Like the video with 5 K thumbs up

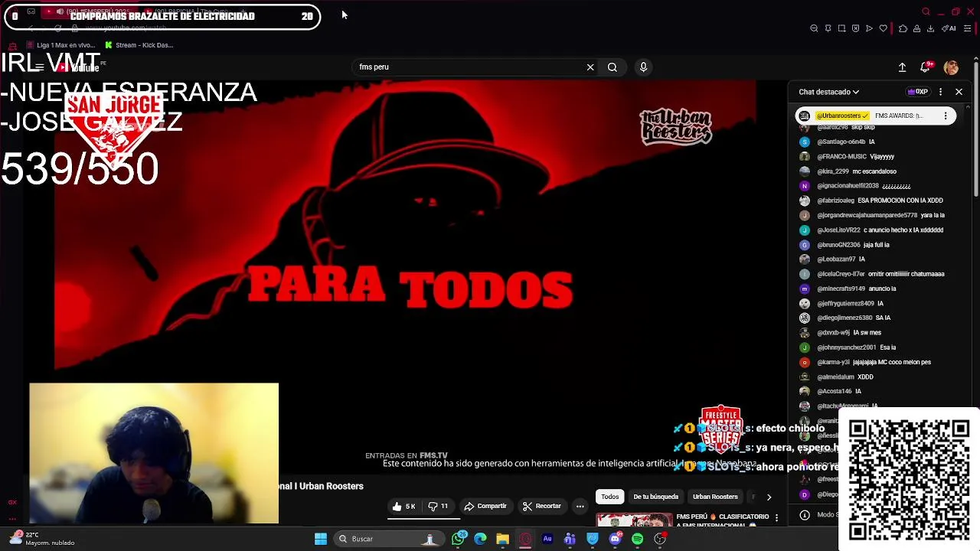point(403,506)
